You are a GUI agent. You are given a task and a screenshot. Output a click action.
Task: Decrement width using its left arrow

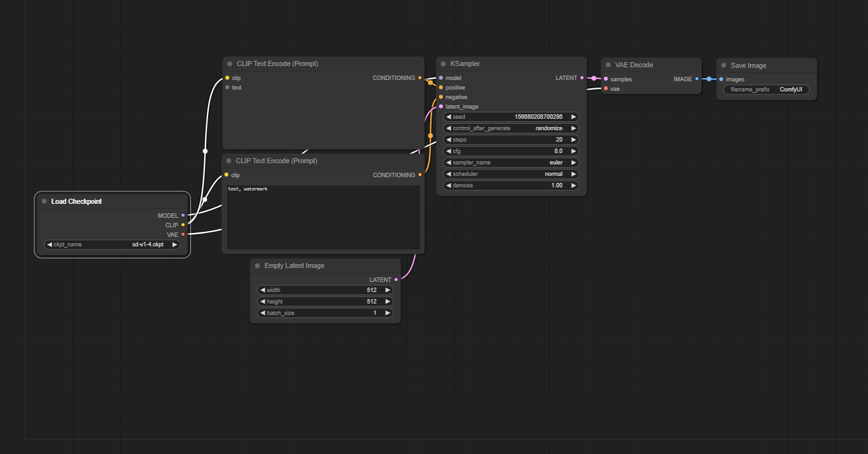point(263,290)
